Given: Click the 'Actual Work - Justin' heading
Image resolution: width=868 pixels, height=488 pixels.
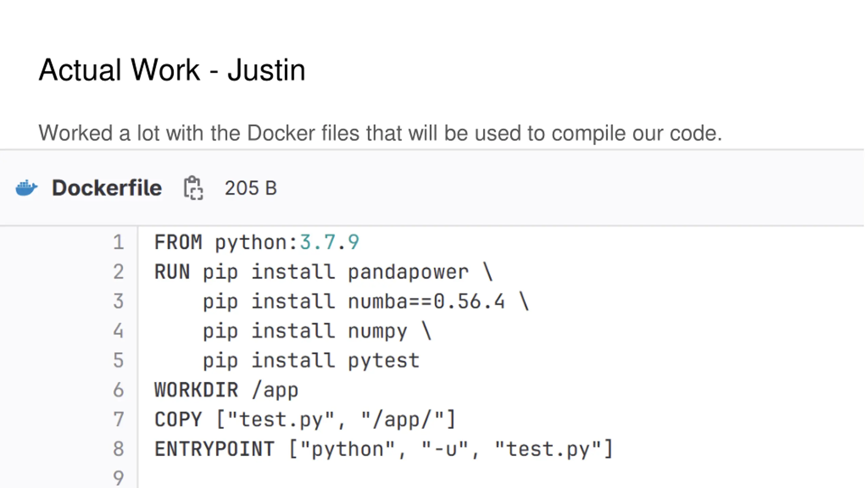Looking at the screenshot, I should tap(172, 70).
